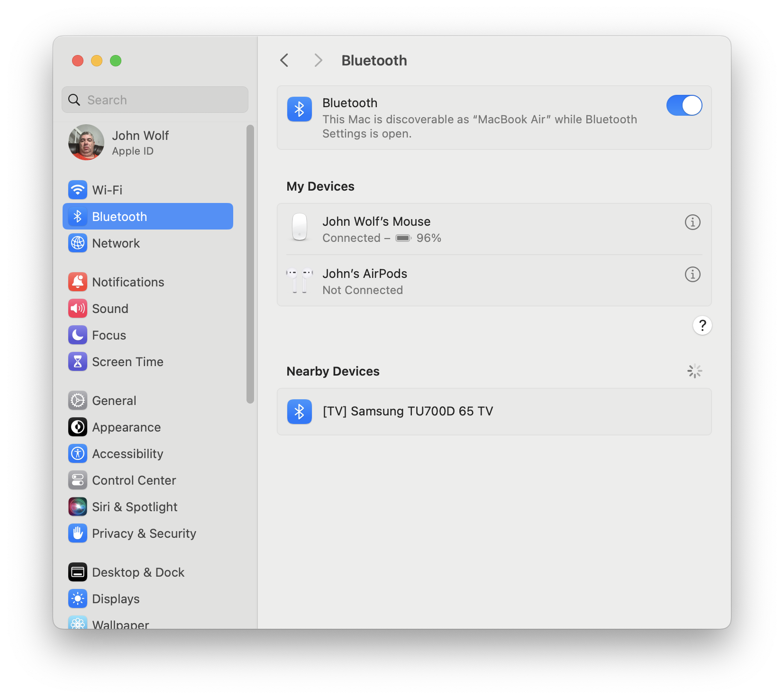Connect to [TV] Samsung TU700D 65 TV

coord(494,412)
